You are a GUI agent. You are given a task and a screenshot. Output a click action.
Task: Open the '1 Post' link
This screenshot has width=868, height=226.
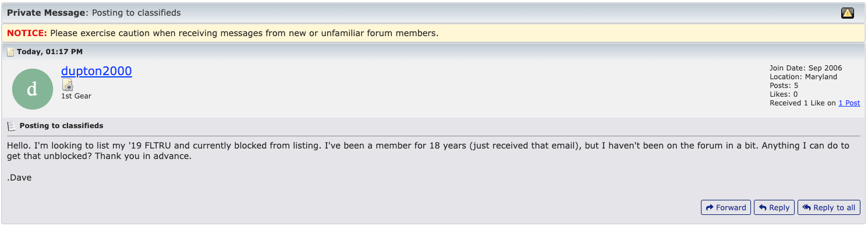849,103
